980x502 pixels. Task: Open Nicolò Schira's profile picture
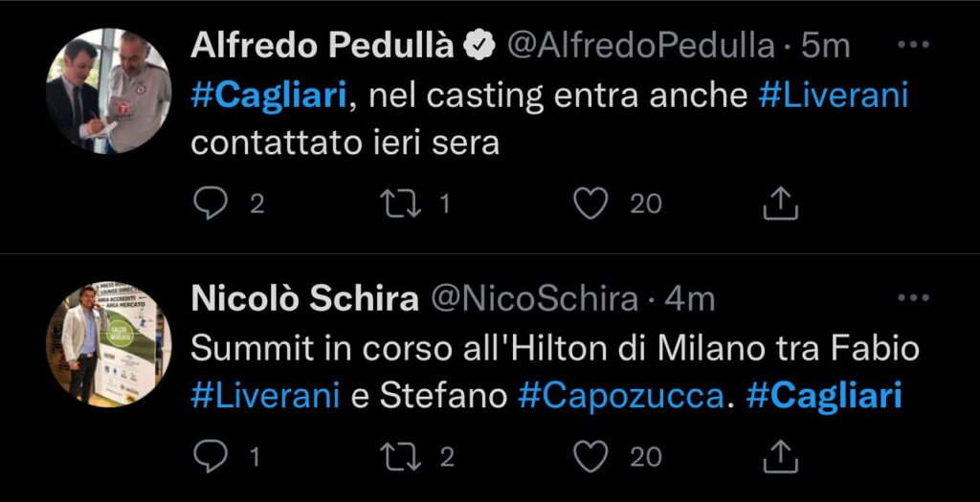click(107, 343)
